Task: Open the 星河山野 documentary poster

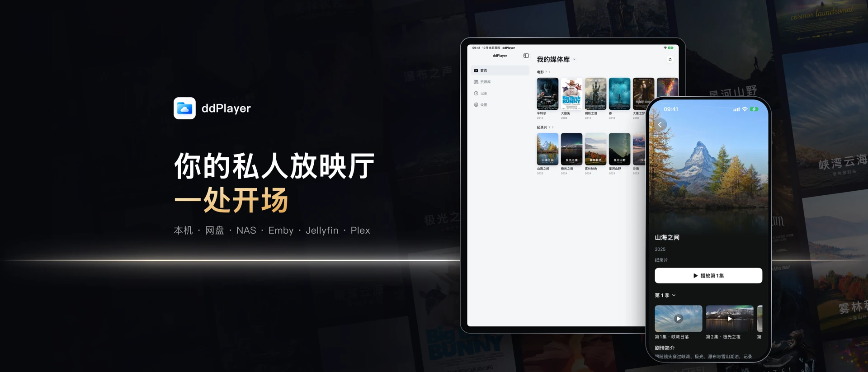Action: pos(619,149)
